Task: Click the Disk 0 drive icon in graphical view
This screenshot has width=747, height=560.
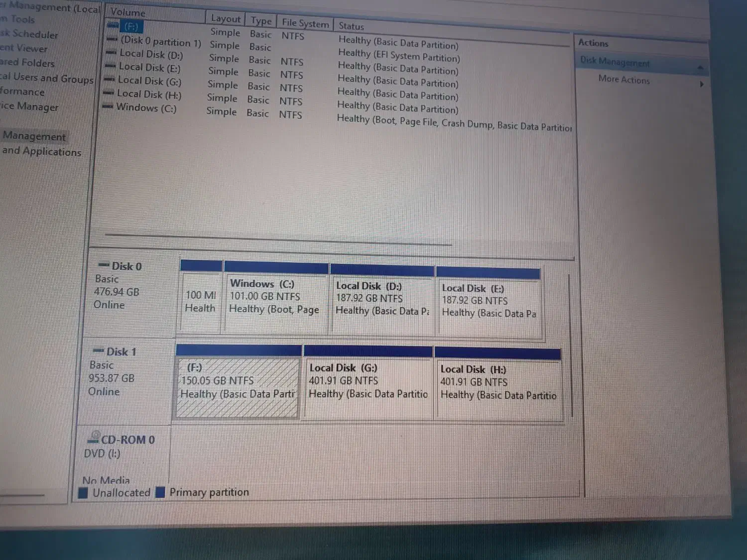Action: click(104, 265)
